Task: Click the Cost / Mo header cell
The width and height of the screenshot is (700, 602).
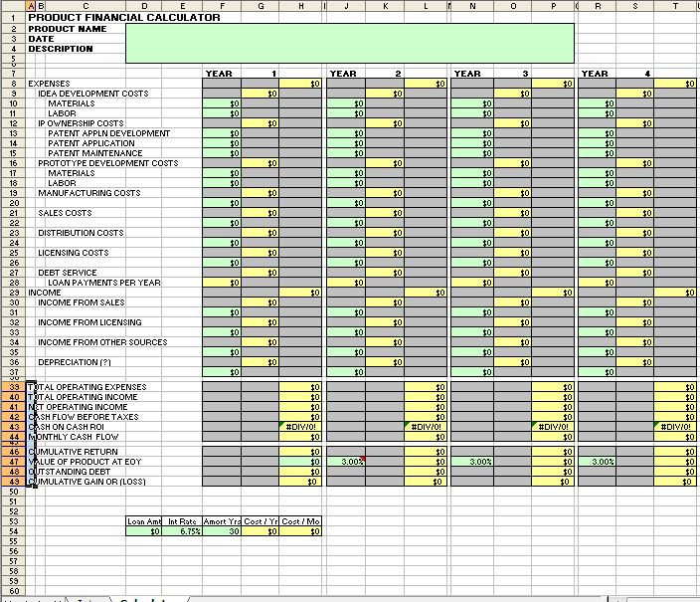Action: pos(300,521)
